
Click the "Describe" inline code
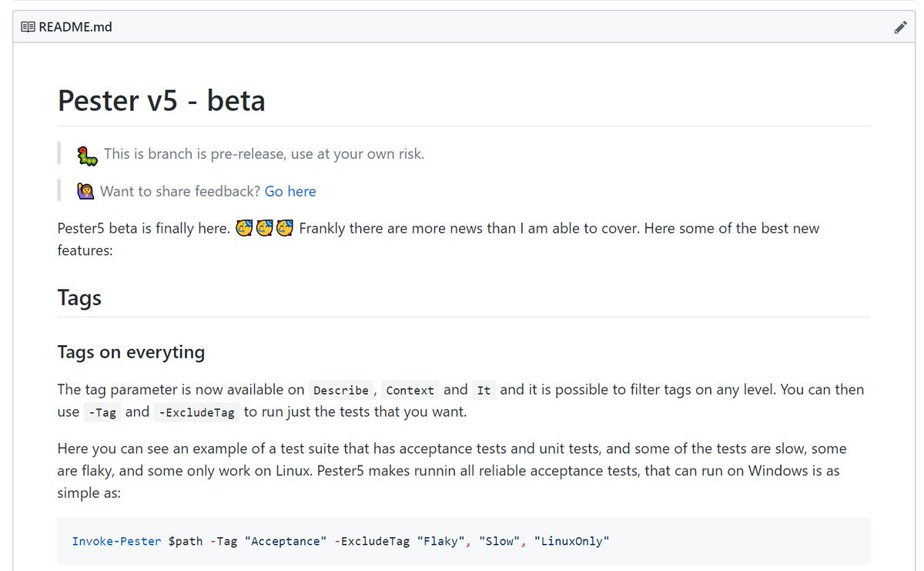[341, 390]
